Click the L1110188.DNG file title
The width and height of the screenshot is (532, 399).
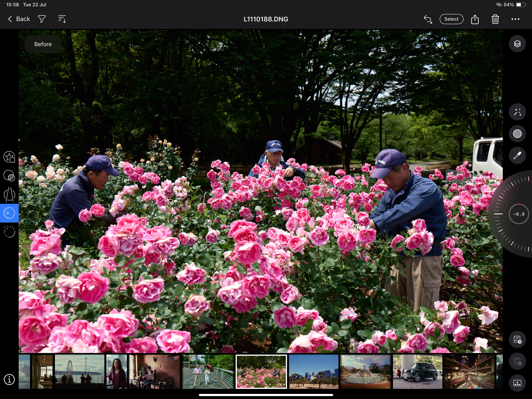coord(266,19)
